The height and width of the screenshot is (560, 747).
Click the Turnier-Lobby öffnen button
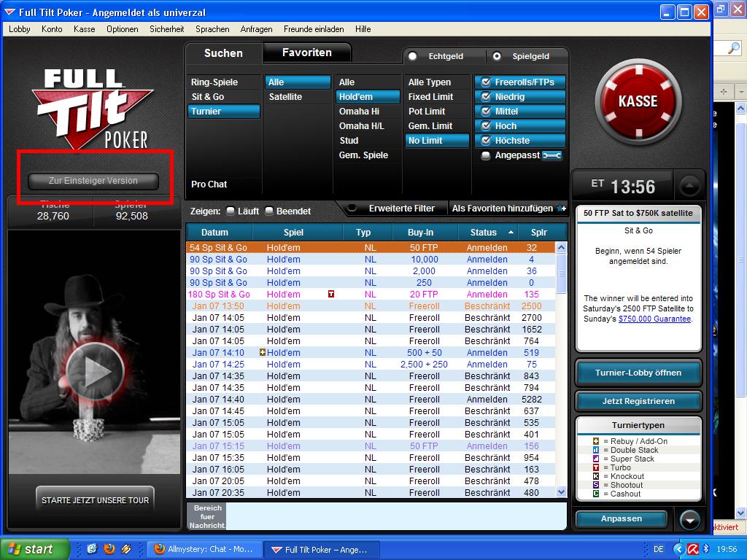[638, 373]
